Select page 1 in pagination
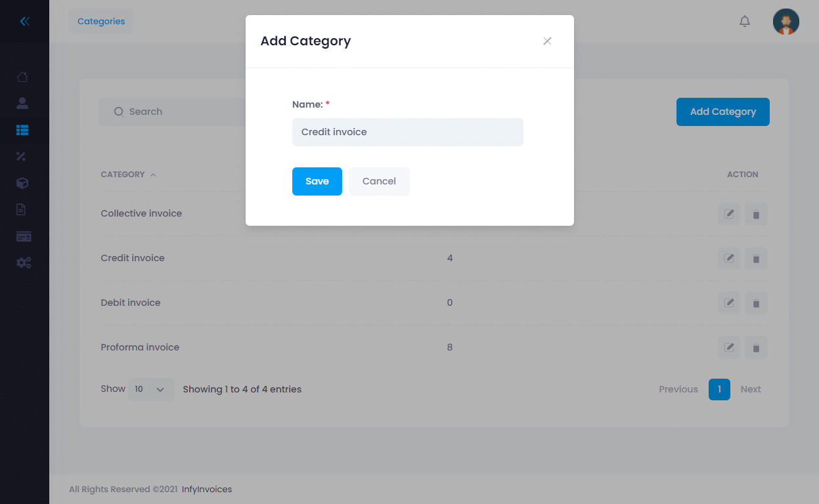Image resolution: width=819 pixels, height=504 pixels. point(719,389)
